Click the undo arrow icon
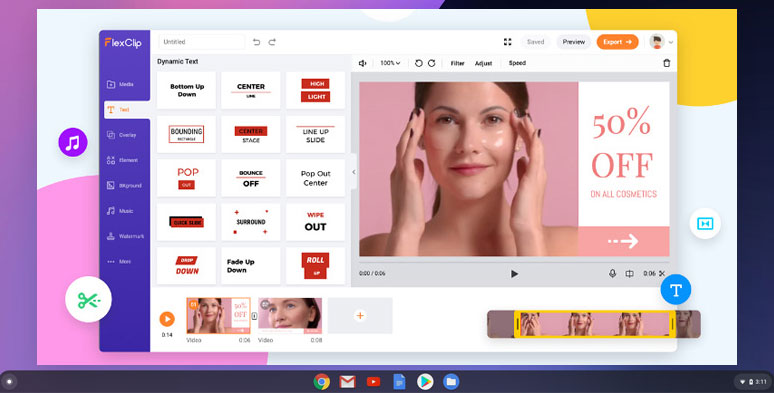 [x=256, y=42]
